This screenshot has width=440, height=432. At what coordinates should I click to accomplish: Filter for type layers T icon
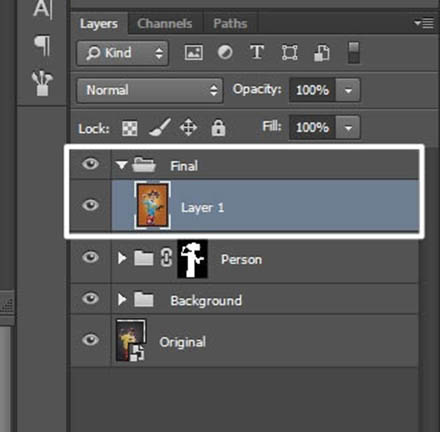click(x=257, y=53)
